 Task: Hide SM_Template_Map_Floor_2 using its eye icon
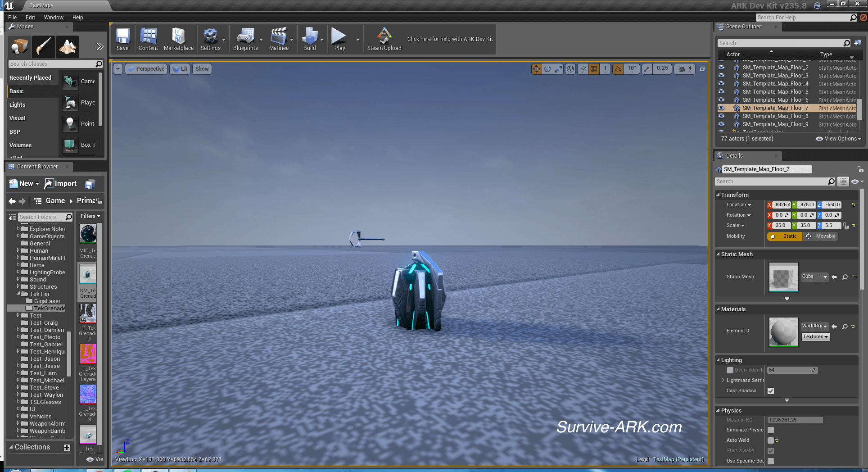pyautogui.click(x=721, y=68)
